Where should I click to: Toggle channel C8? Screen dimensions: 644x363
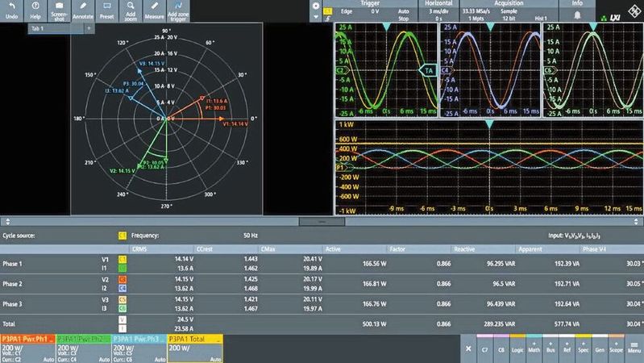[501, 348]
